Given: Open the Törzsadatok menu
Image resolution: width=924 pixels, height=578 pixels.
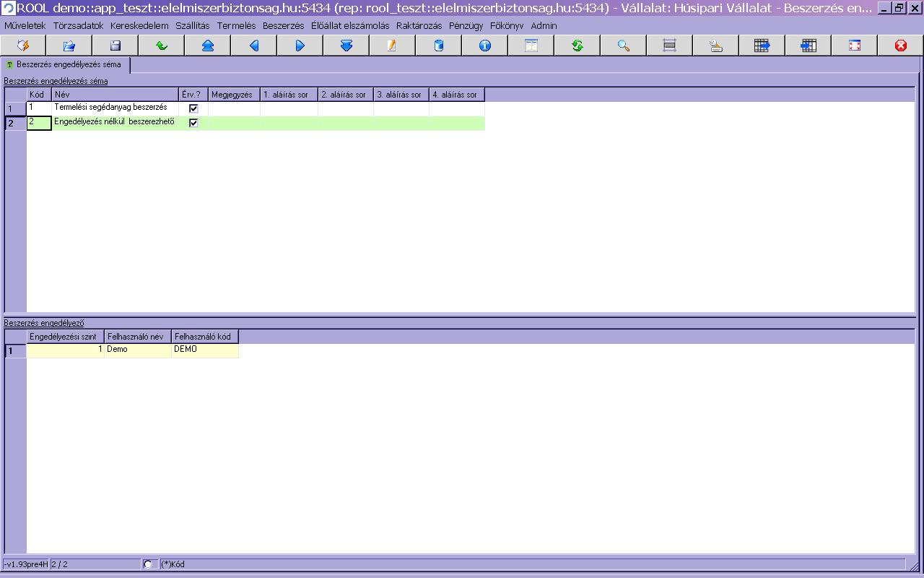Looking at the screenshot, I should tap(78, 25).
